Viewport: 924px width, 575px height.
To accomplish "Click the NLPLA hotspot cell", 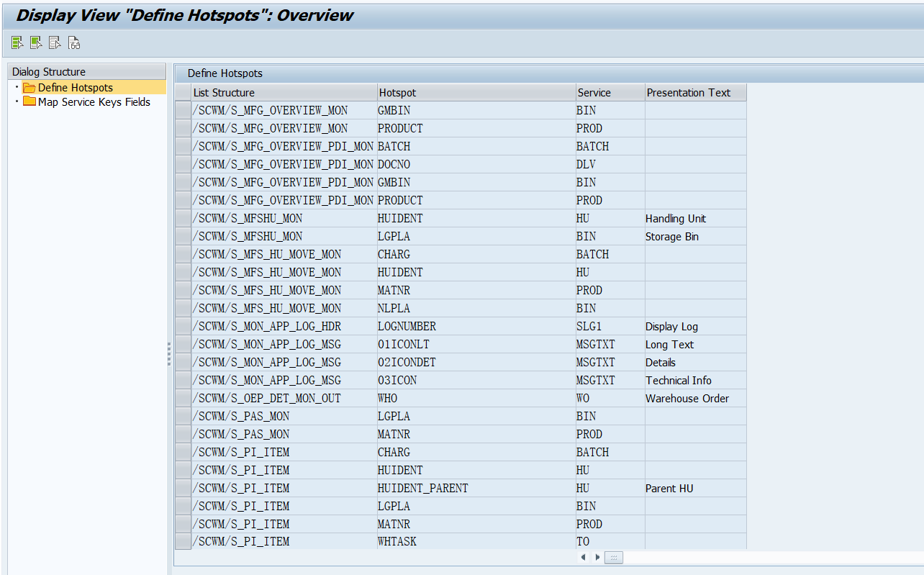I will click(x=476, y=309).
